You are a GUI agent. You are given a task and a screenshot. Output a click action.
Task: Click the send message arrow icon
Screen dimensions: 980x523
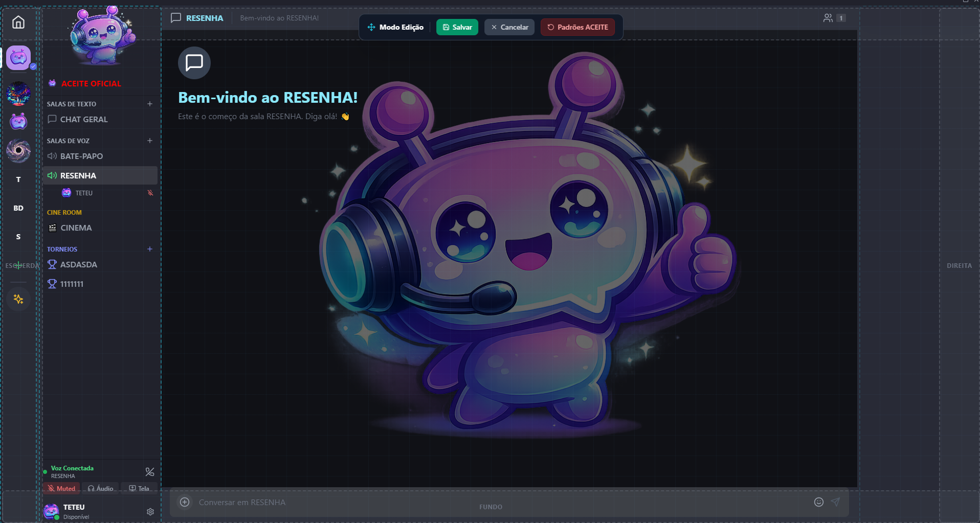point(835,502)
